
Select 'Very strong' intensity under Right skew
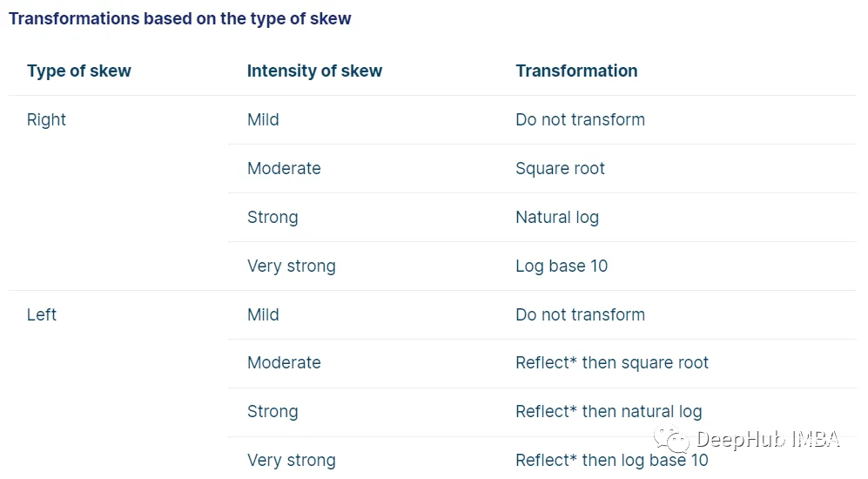[x=291, y=266]
